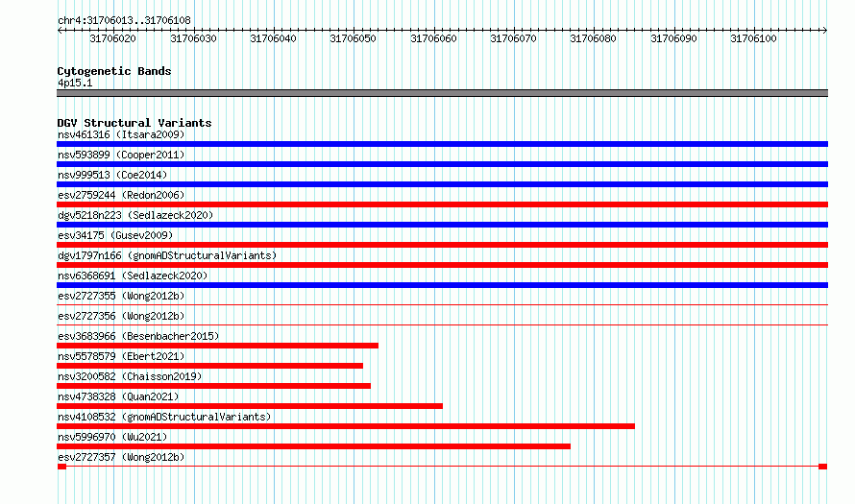
Task: Select red bar under nsv5996970 (Wu2021)
Action: (x=313, y=446)
